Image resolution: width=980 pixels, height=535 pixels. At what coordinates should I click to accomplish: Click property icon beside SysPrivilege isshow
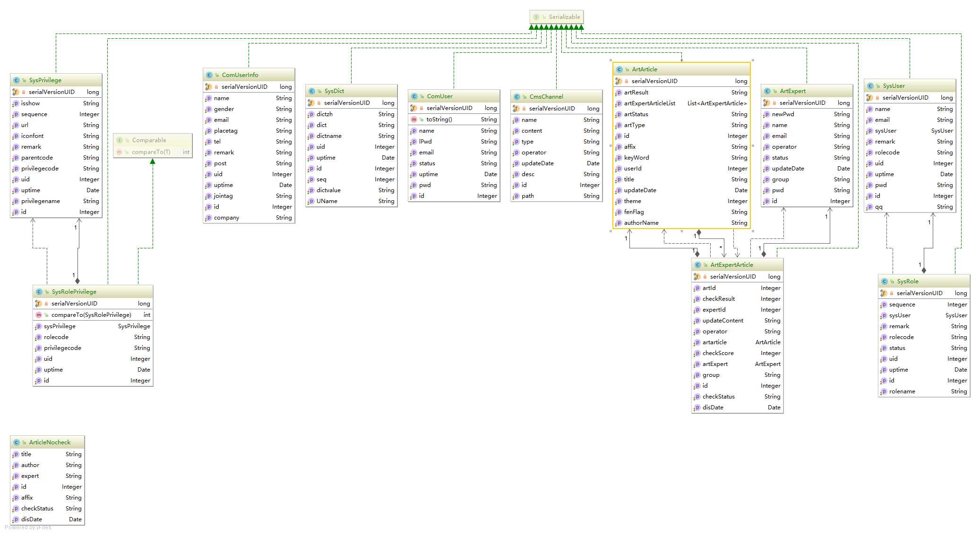16,103
